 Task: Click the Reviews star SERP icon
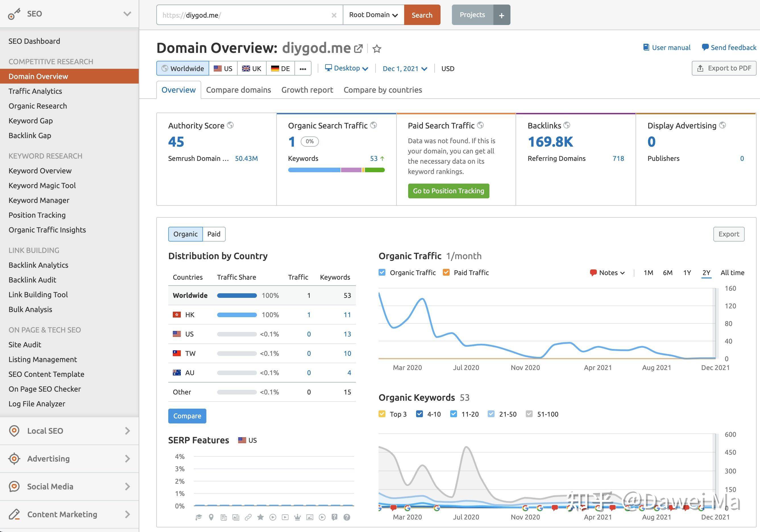pyautogui.click(x=261, y=517)
